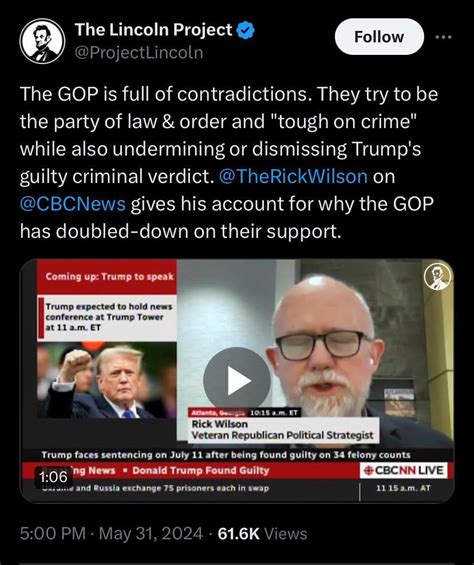
Task: Click the tweet body text
Action: tap(229, 163)
